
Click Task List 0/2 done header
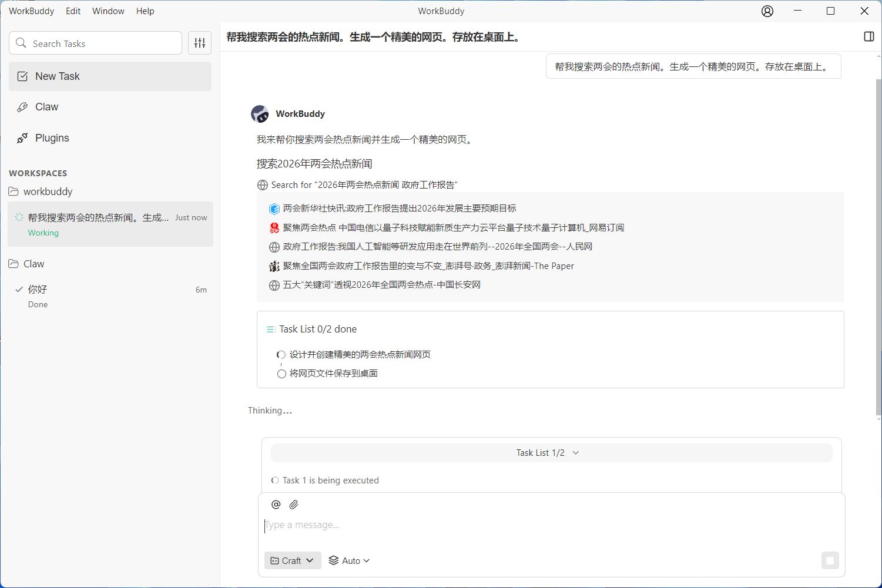[318, 330]
